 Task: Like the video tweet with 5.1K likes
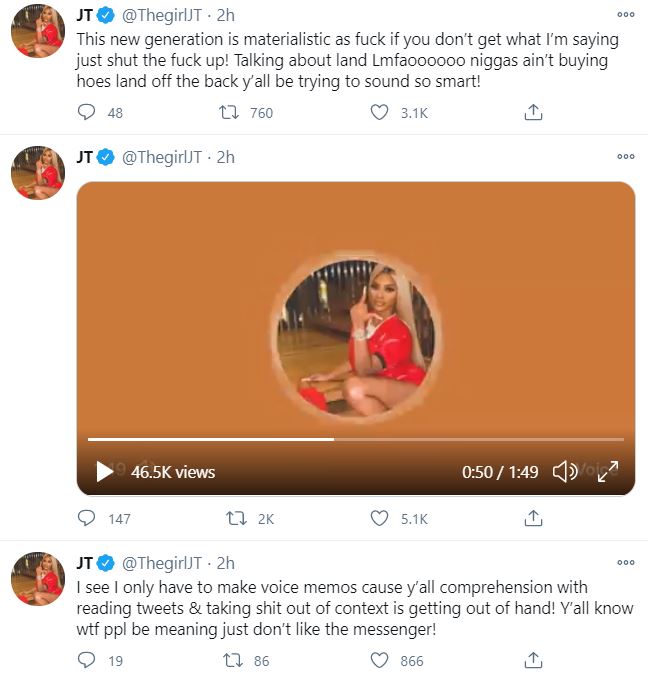(379, 518)
